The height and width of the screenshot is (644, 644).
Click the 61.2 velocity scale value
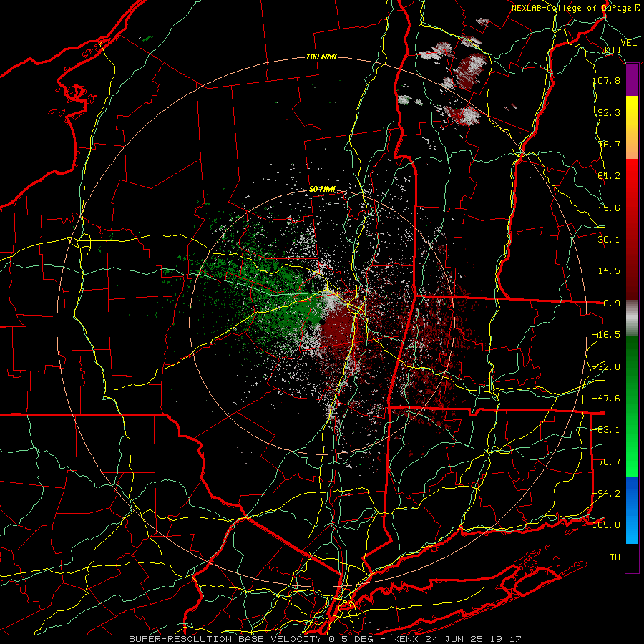[x=609, y=176]
